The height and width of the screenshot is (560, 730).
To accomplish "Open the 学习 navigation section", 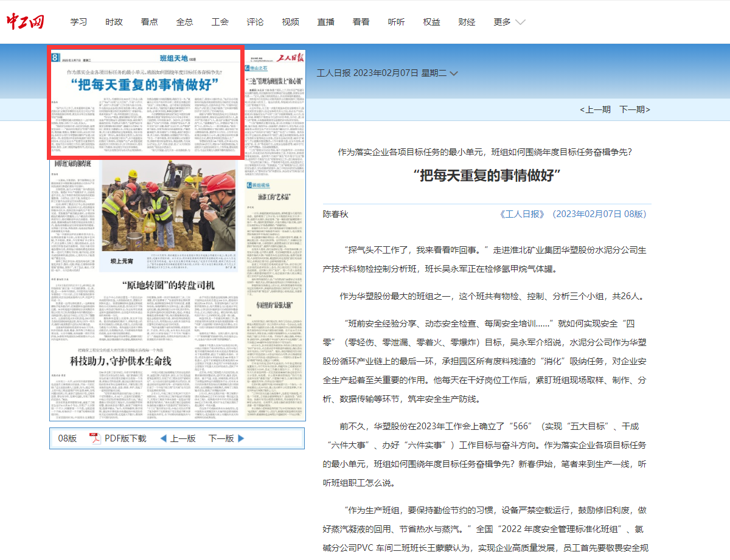I will coord(78,22).
